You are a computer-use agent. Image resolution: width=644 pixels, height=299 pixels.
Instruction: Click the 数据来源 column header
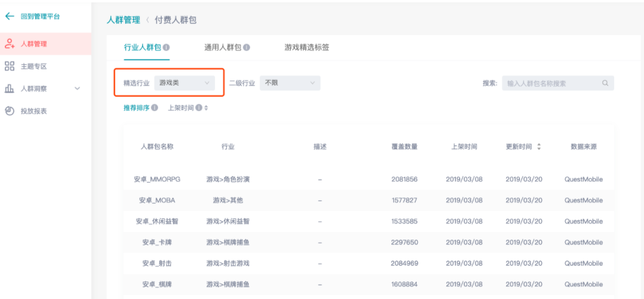[584, 147]
